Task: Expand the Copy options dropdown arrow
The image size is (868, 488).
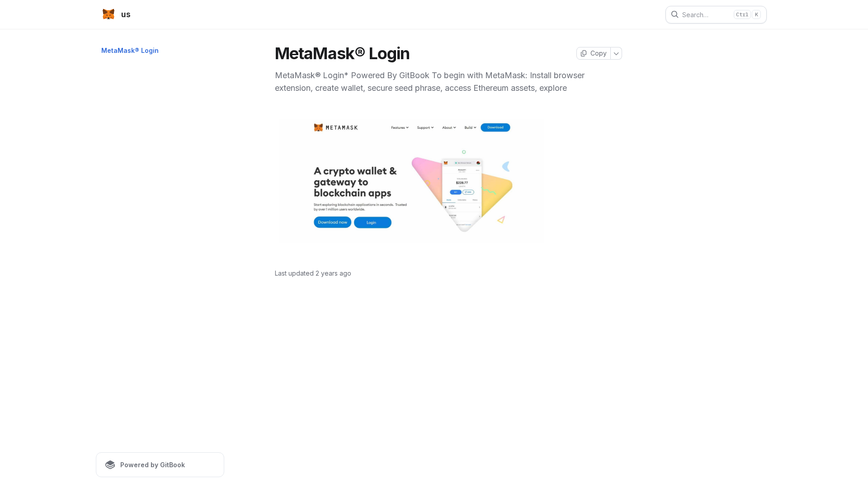Action: (616, 53)
